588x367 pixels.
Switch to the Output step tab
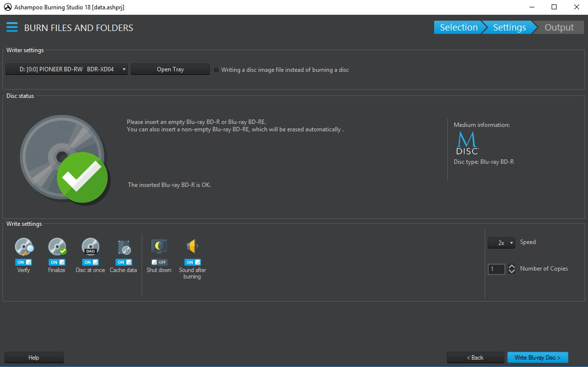click(x=559, y=28)
